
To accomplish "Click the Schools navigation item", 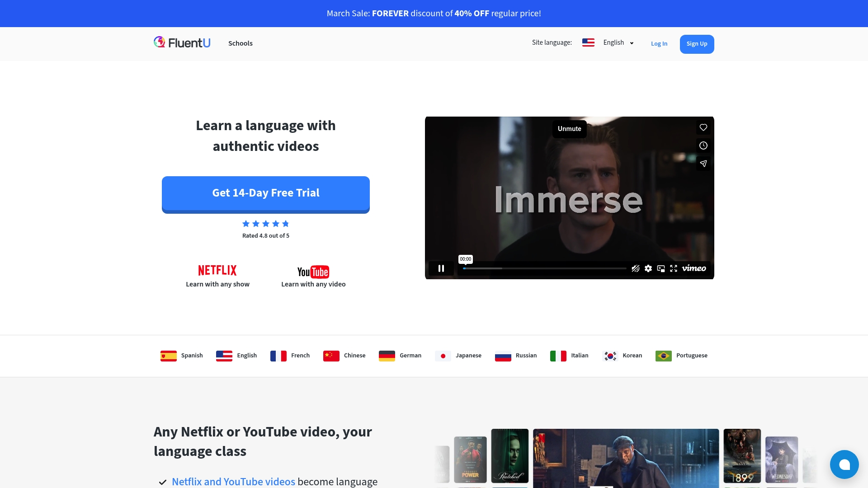I will click(240, 43).
